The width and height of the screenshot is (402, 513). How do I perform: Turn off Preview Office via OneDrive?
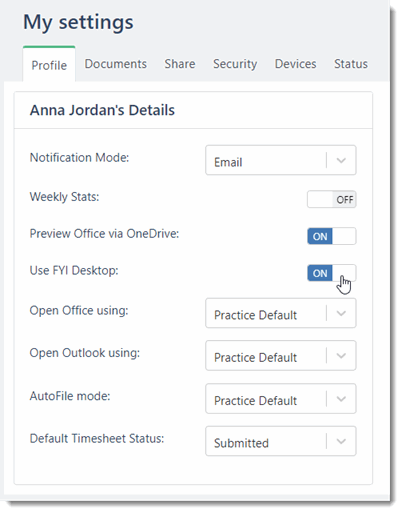point(332,236)
